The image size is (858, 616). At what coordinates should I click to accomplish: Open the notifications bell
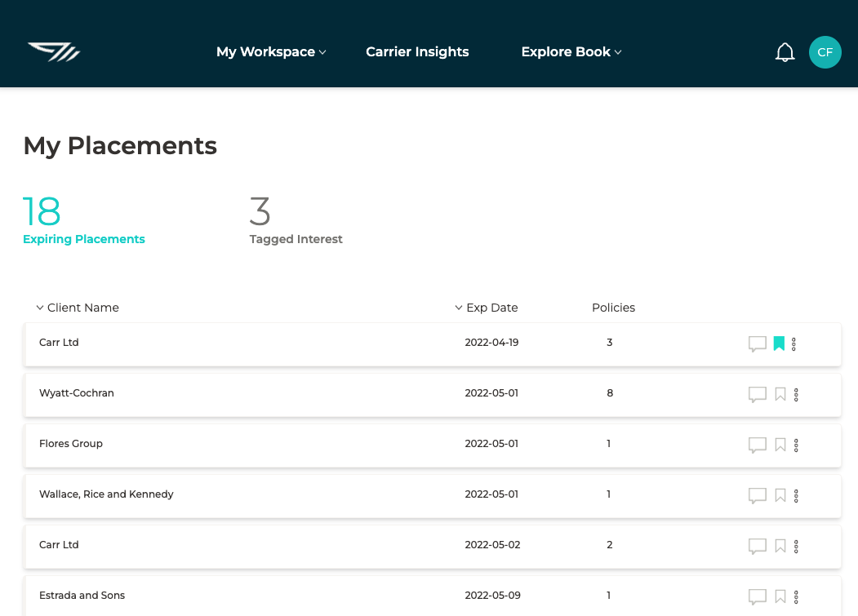(x=785, y=52)
